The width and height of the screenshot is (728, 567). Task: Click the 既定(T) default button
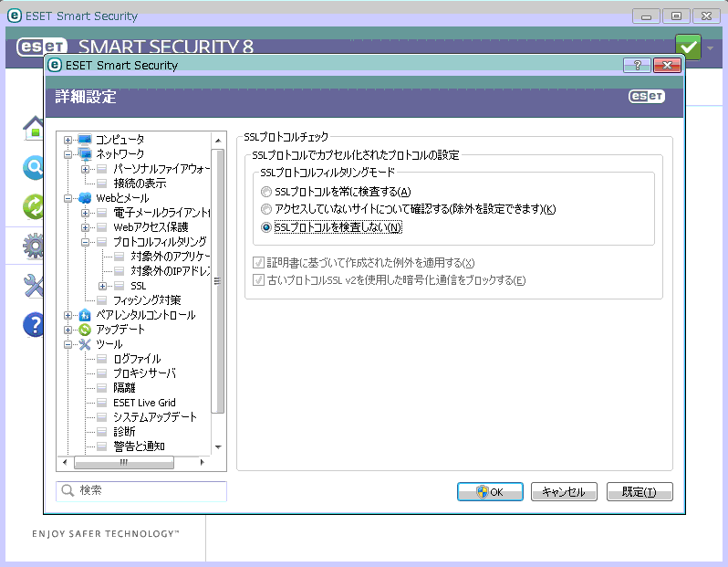pyautogui.click(x=640, y=492)
